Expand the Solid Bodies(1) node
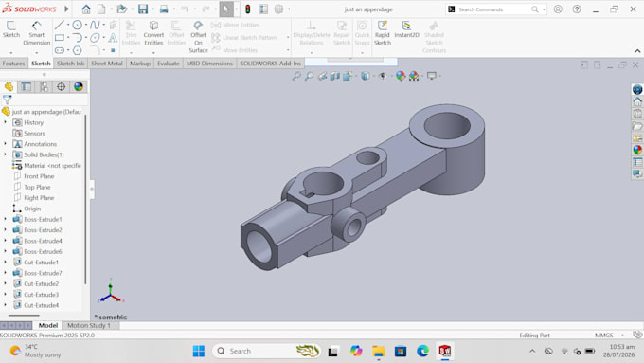Viewport: 644px width, 363px height. (6, 154)
